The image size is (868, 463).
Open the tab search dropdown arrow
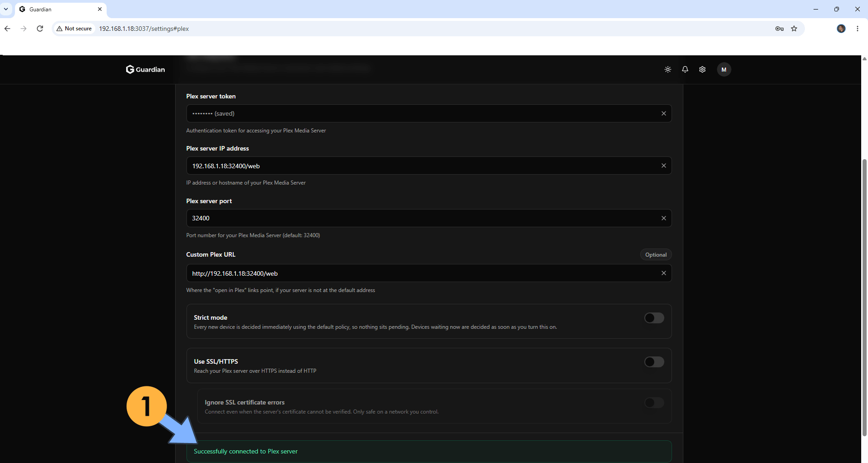pos(6,9)
